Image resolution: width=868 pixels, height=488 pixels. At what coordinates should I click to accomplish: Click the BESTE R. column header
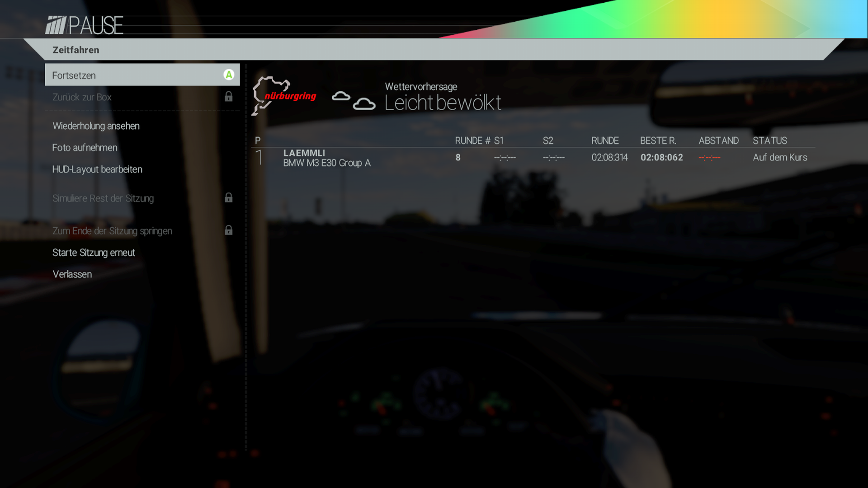(x=658, y=141)
